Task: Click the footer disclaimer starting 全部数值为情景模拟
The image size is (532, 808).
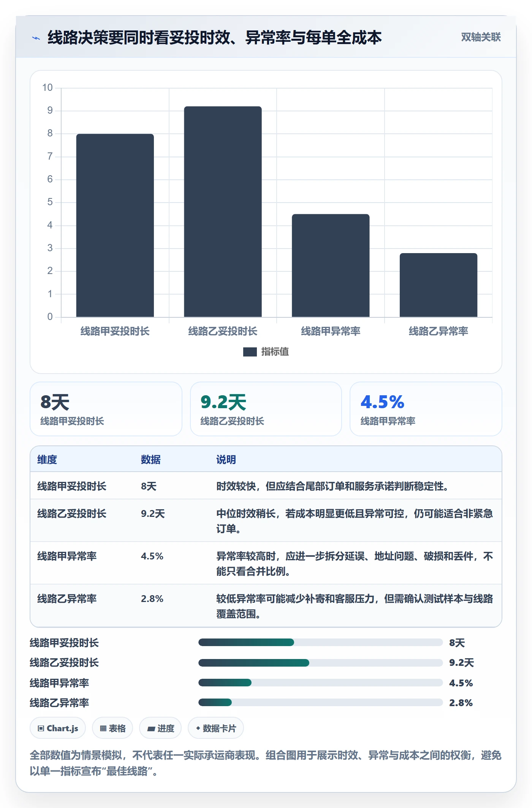Action: coord(266,763)
